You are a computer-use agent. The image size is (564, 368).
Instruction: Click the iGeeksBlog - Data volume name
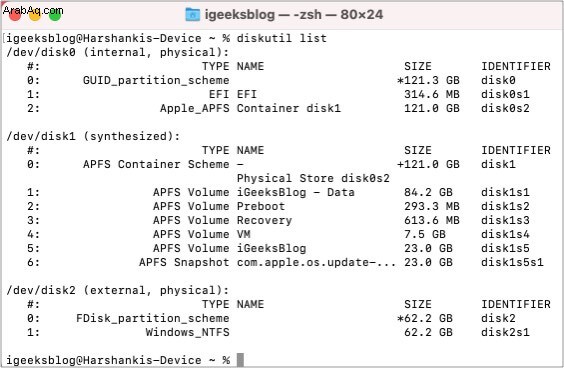pyautogui.click(x=295, y=192)
